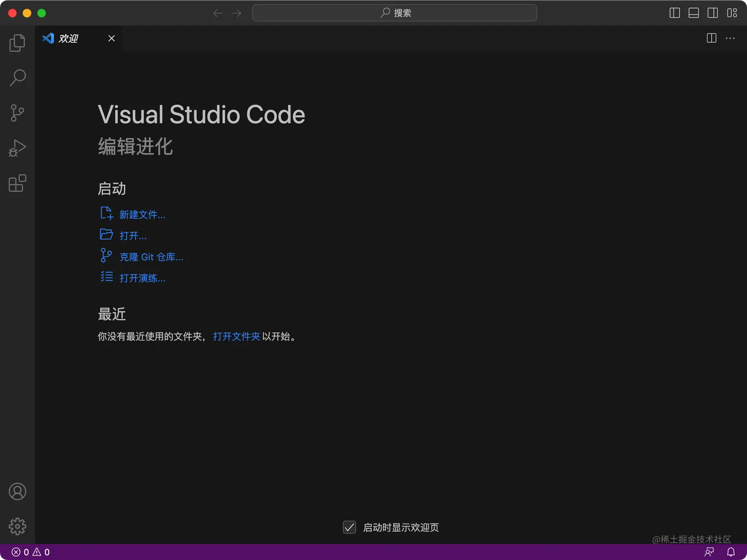Click the Visual Studio Code title text
The width and height of the screenshot is (747, 560).
point(202,115)
